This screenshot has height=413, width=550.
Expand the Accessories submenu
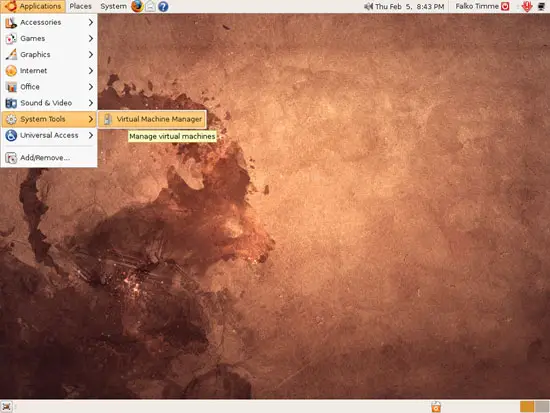(49, 22)
